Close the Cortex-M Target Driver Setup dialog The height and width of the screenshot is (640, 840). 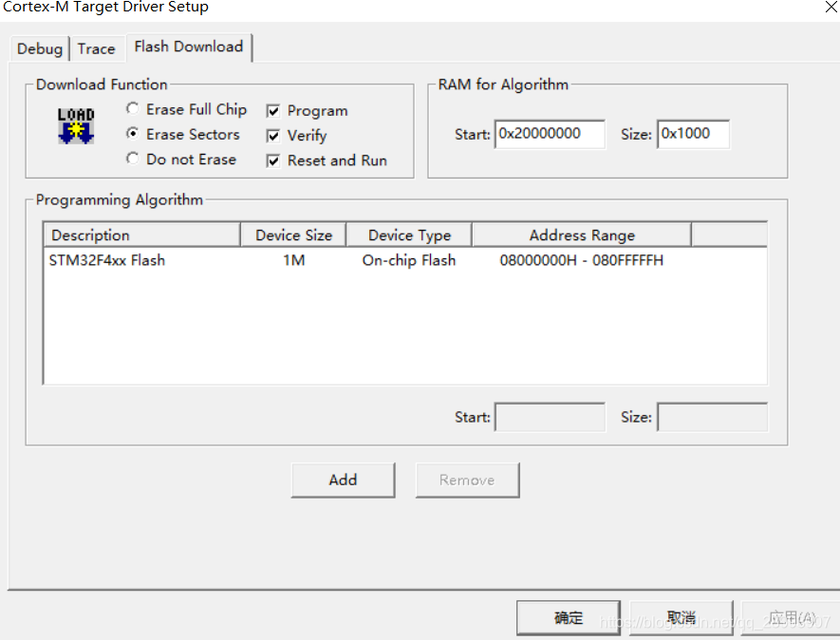(x=831, y=7)
